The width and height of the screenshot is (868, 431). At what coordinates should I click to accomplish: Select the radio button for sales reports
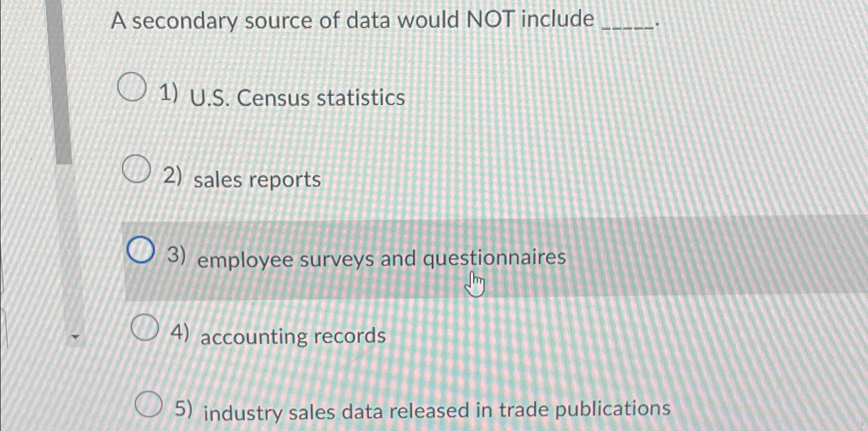(x=137, y=170)
